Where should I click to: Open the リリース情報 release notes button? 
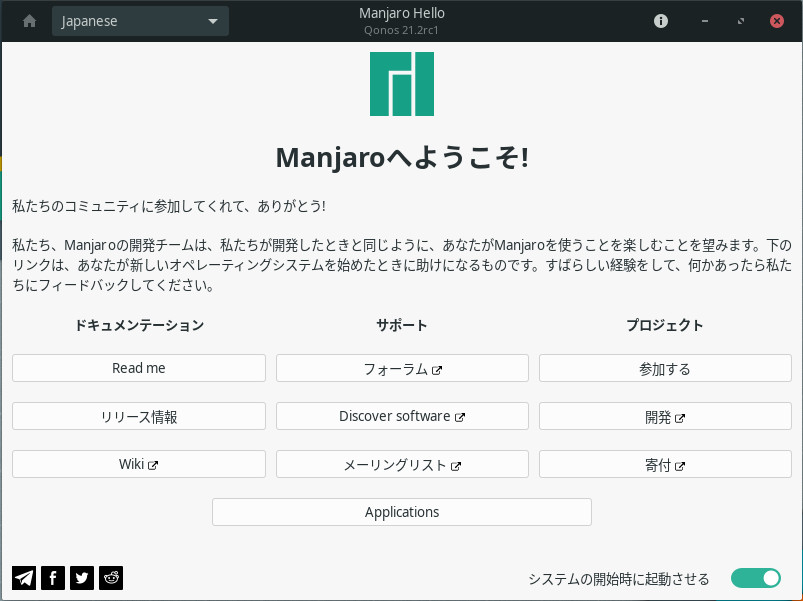tap(139, 416)
